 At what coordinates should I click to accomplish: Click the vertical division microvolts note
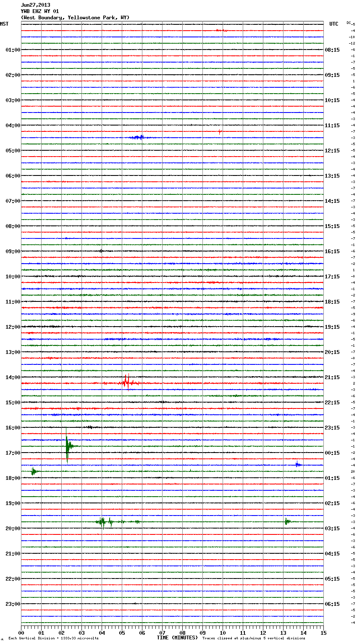53,638
